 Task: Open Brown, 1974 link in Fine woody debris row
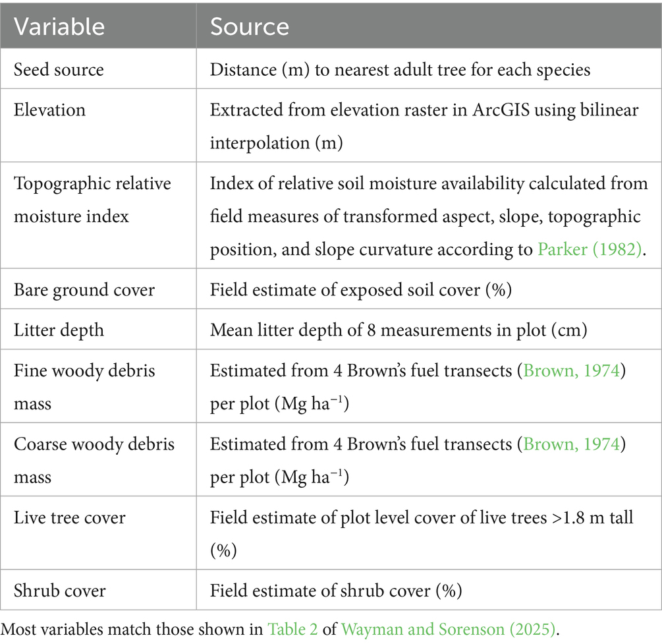571,370
